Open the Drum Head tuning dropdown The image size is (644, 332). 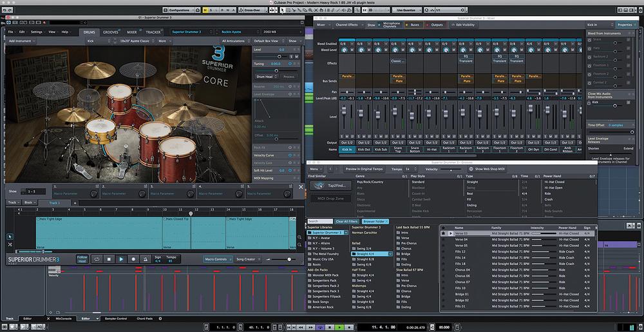[267, 77]
